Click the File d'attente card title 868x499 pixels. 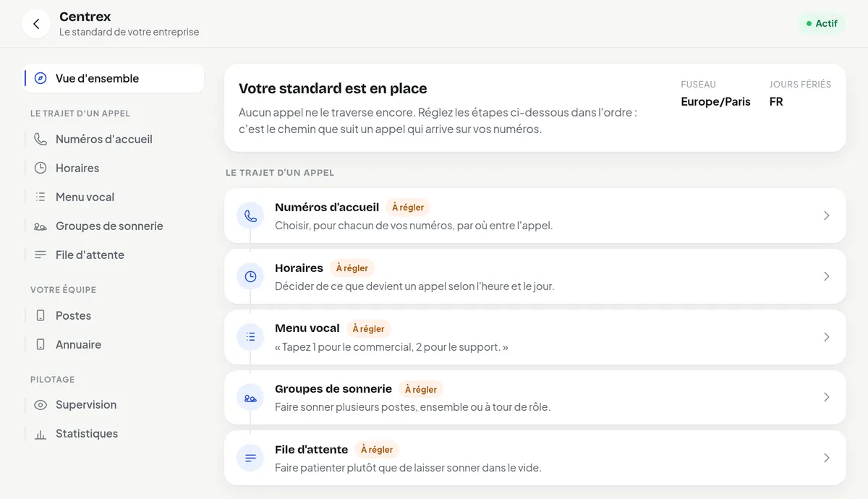coord(312,449)
